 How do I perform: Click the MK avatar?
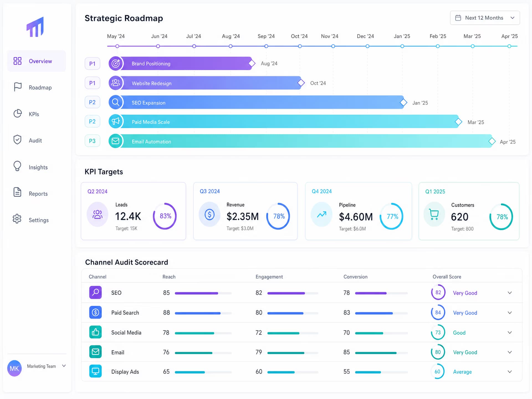click(14, 368)
